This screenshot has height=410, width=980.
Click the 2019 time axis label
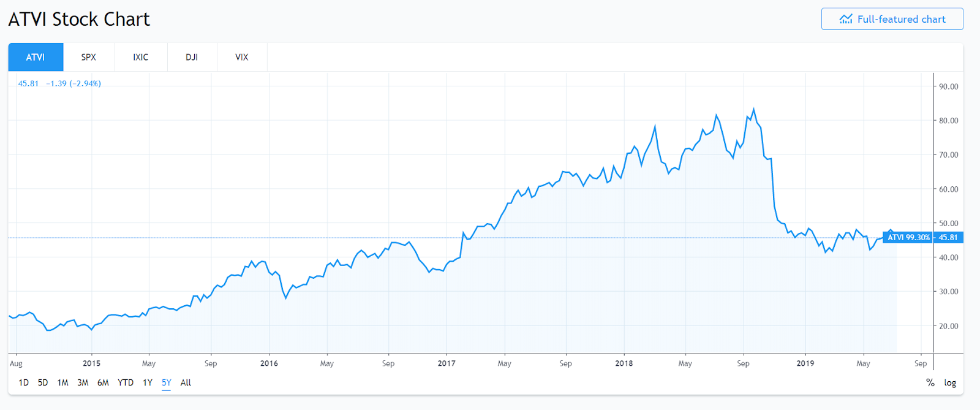point(805,363)
